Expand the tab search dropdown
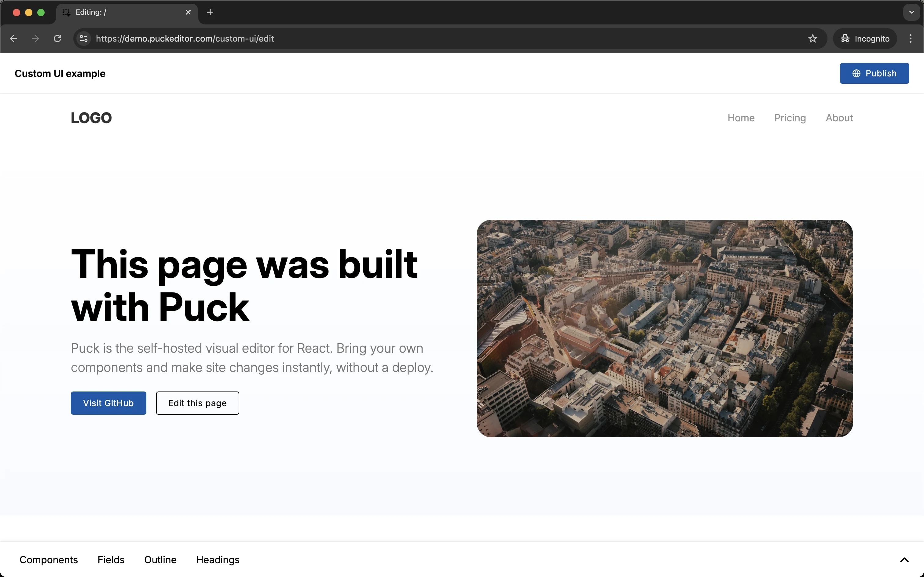The image size is (924, 577). pos(911,12)
